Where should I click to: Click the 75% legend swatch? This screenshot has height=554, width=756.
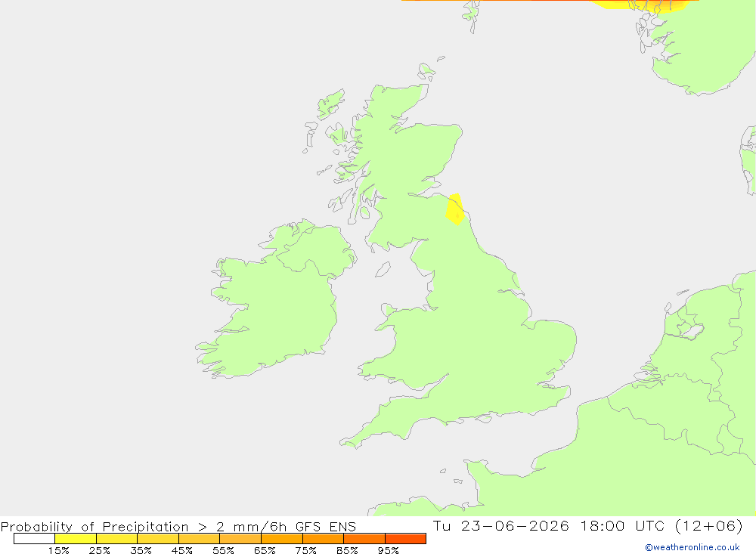click(x=323, y=539)
